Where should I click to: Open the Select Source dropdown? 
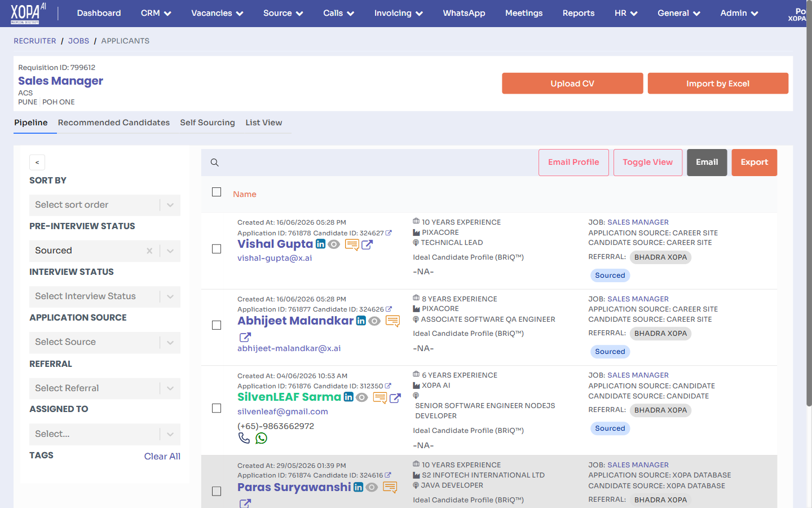tap(105, 342)
